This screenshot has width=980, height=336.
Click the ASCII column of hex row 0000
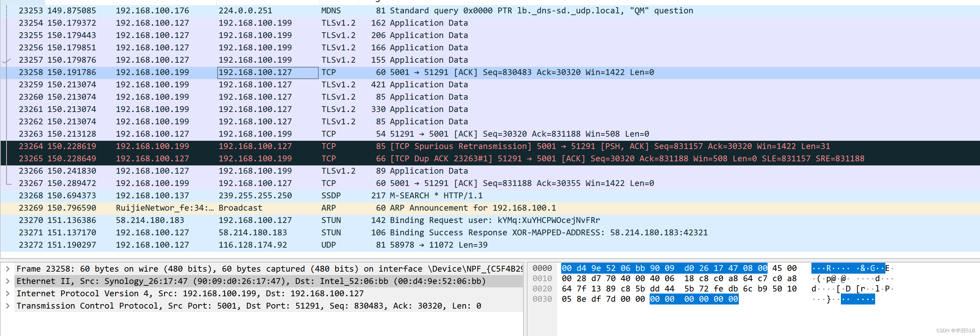(852, 268)
